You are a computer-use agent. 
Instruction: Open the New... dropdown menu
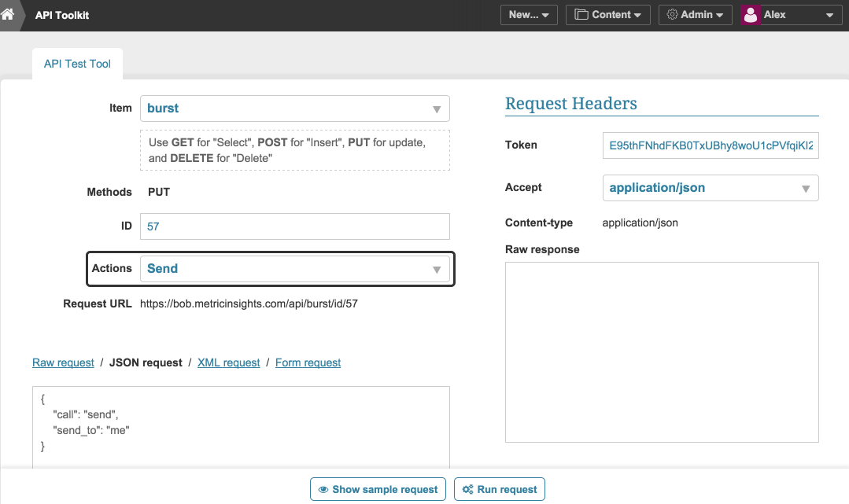click(529, 15)
